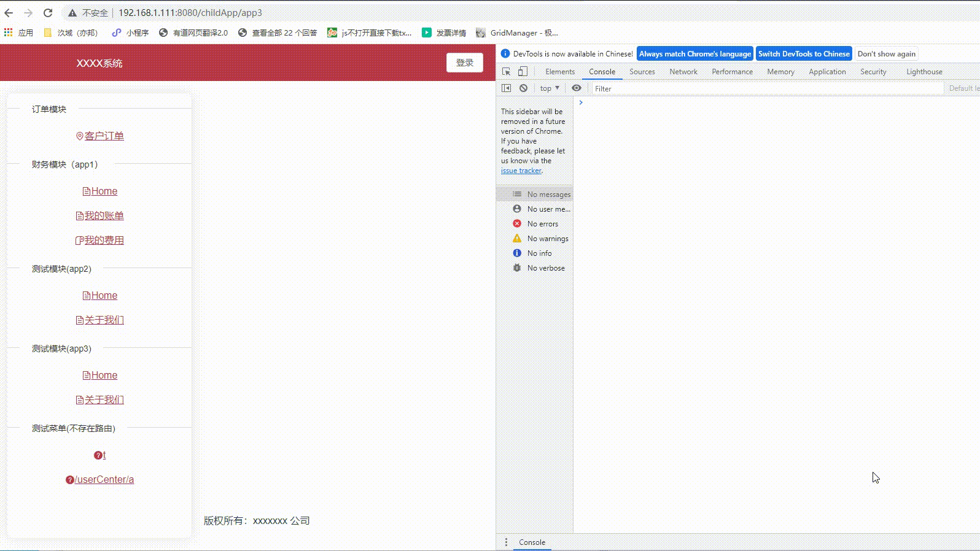Click the XXXX系统 title
The image size is (980, 551).
coord(99,63)
